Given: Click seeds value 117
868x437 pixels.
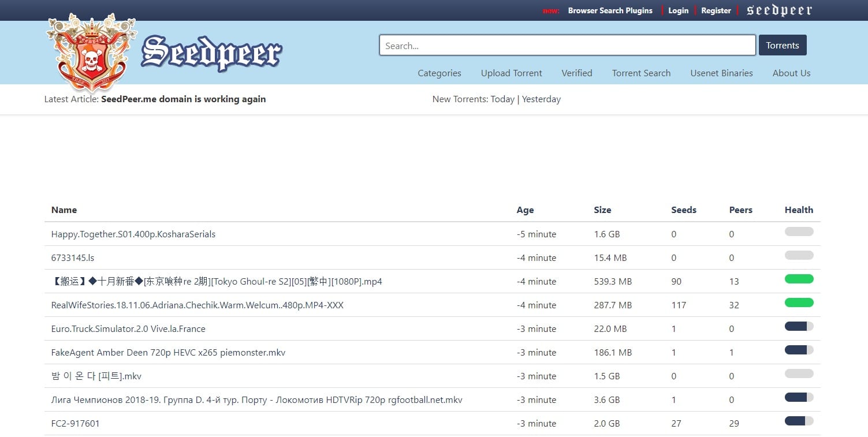Looking at the screenshot, I should click(679, 305).
